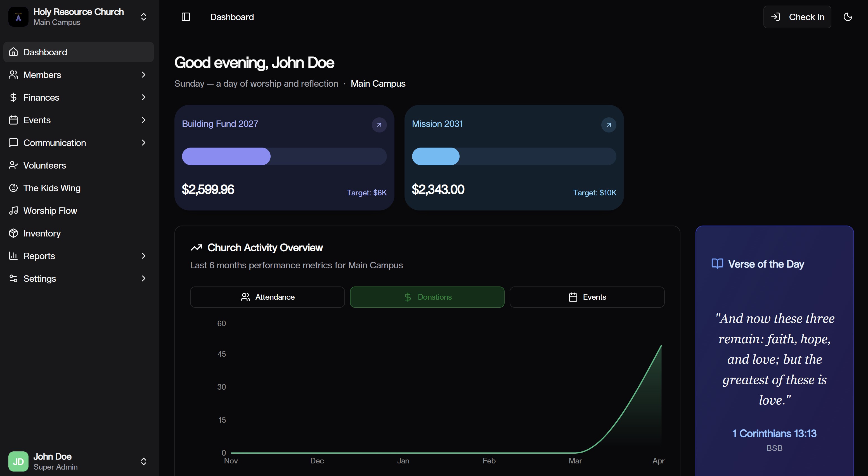Click the Mar label on chart axis
The image size is (868, 476).
(575, 461)
